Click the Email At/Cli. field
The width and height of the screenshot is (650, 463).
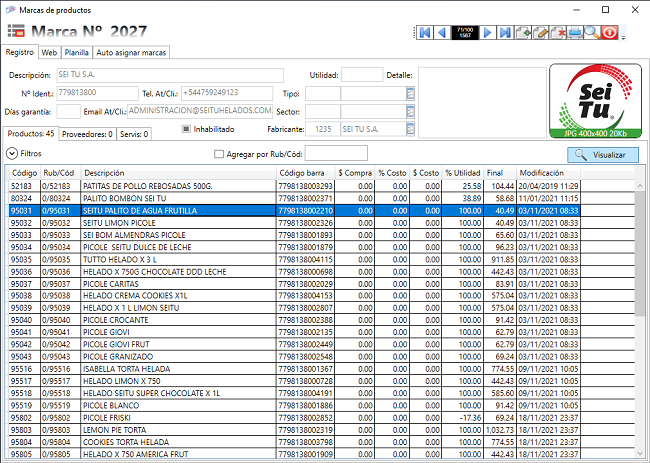200,111
